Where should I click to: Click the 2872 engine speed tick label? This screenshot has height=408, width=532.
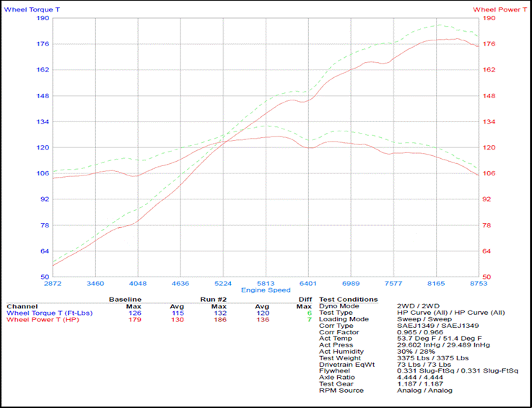pos(53,283)
